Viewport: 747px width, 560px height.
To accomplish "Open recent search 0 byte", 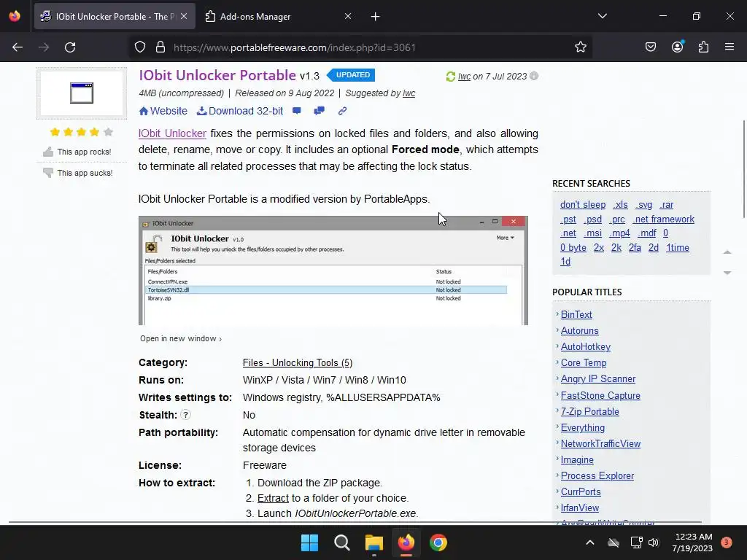I will [x=573, y=248].
